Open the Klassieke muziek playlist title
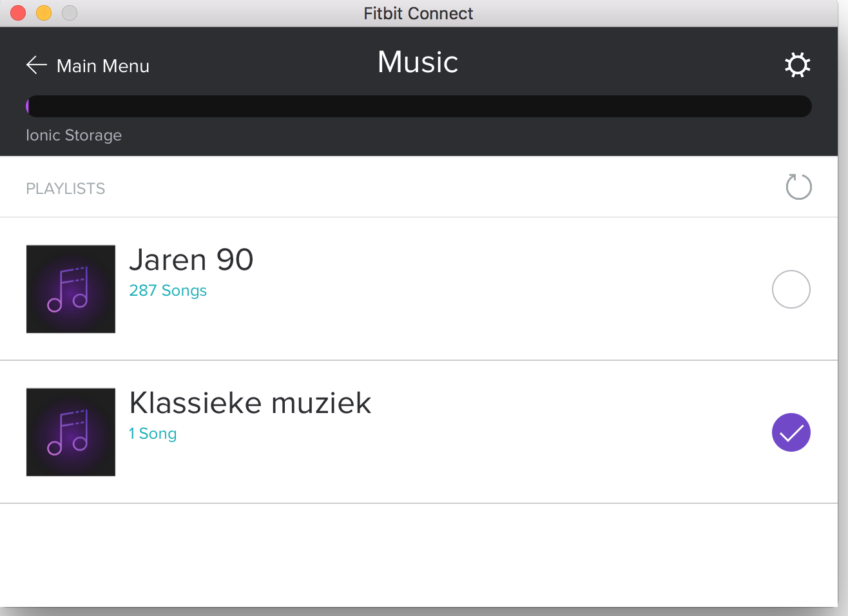Viewport: 848px width, 616px height. click(250, 403)
